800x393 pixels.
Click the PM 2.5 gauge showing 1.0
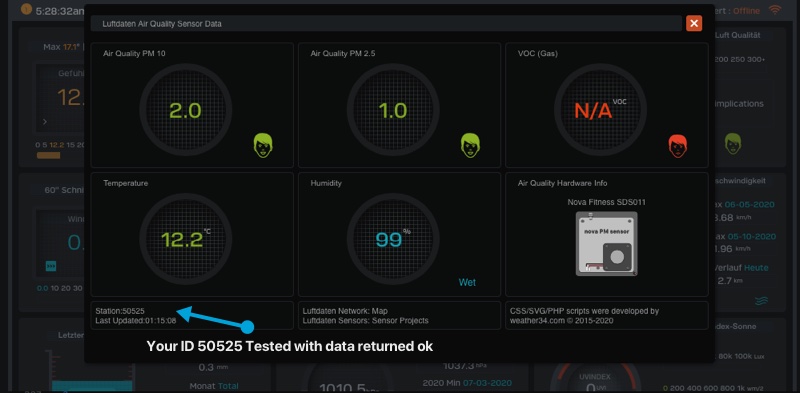[x=393, y=110]
